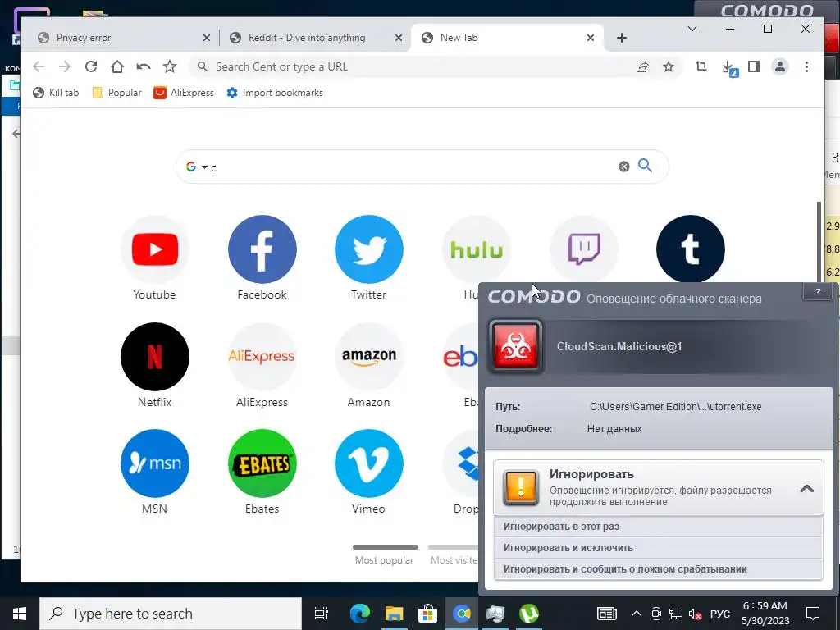Choose Ignore and report false positive
Screen dimensions: 840x630
658,569
